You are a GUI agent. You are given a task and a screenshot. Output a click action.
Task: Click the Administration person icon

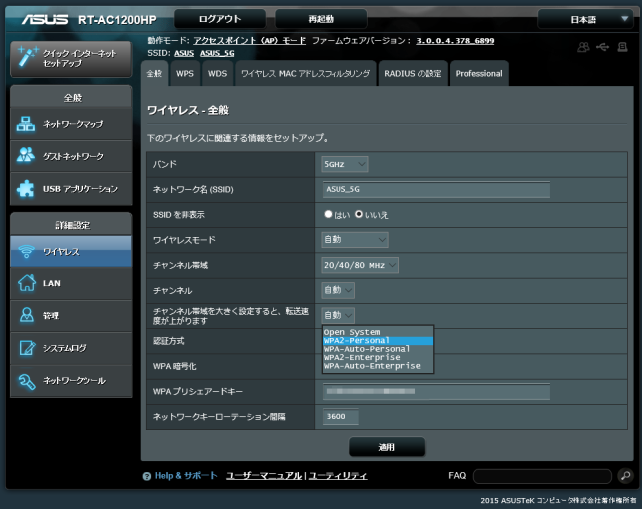click(27, 315)
